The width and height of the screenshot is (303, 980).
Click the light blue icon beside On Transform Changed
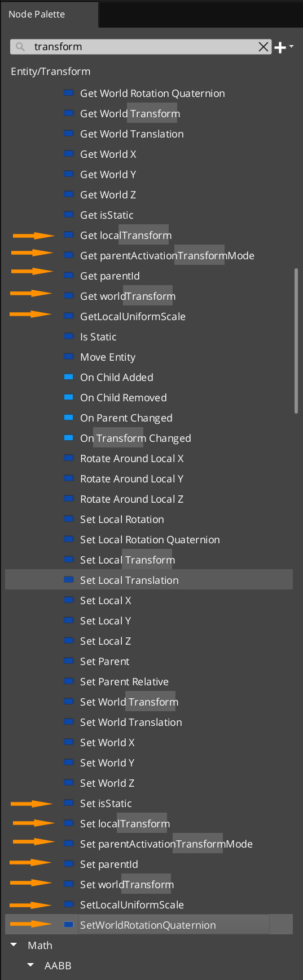pos(69,438)
